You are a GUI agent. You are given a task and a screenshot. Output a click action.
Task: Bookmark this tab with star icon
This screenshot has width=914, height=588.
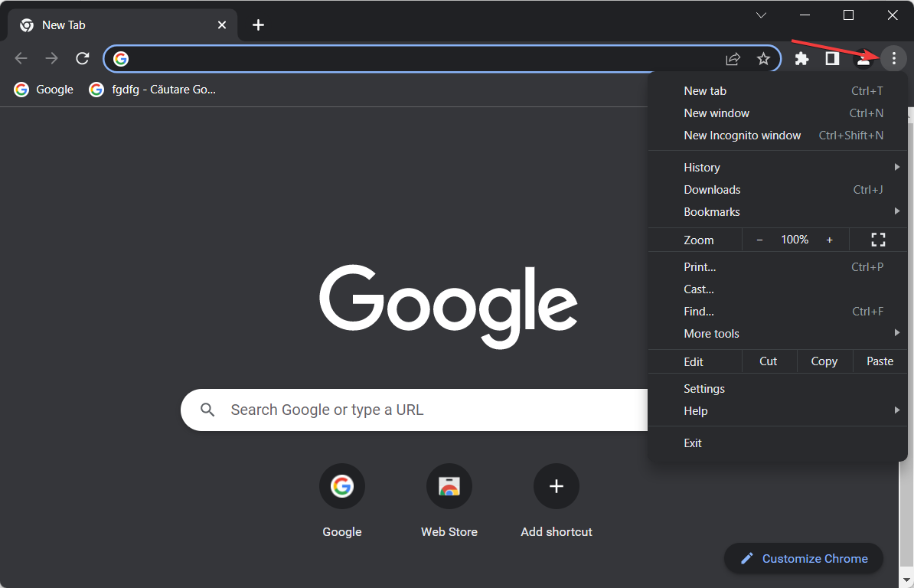(764, 58)
